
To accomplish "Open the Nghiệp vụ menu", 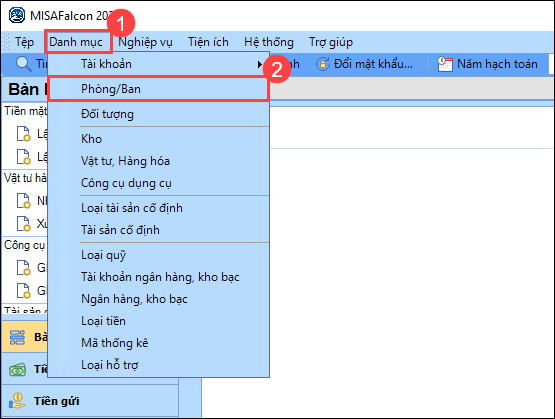I will [x=145, y=42].
